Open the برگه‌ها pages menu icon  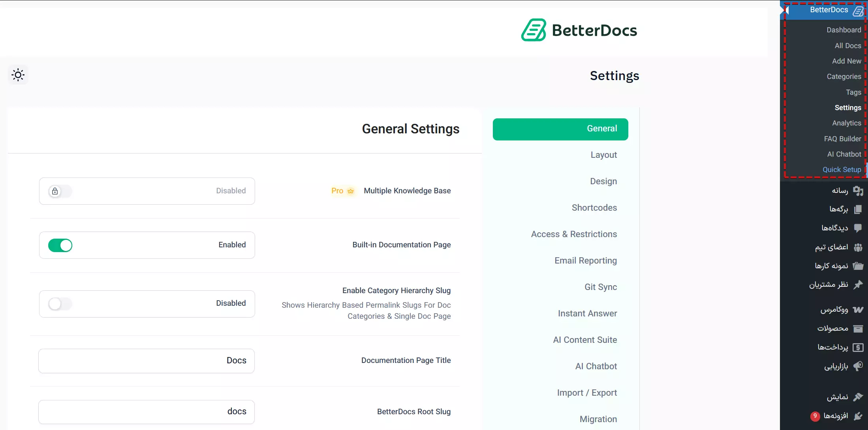tap(858, 209)
